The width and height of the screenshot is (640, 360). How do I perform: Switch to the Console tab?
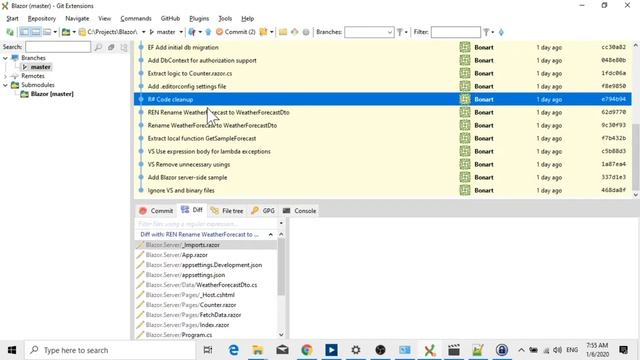[x=300, y=211]
